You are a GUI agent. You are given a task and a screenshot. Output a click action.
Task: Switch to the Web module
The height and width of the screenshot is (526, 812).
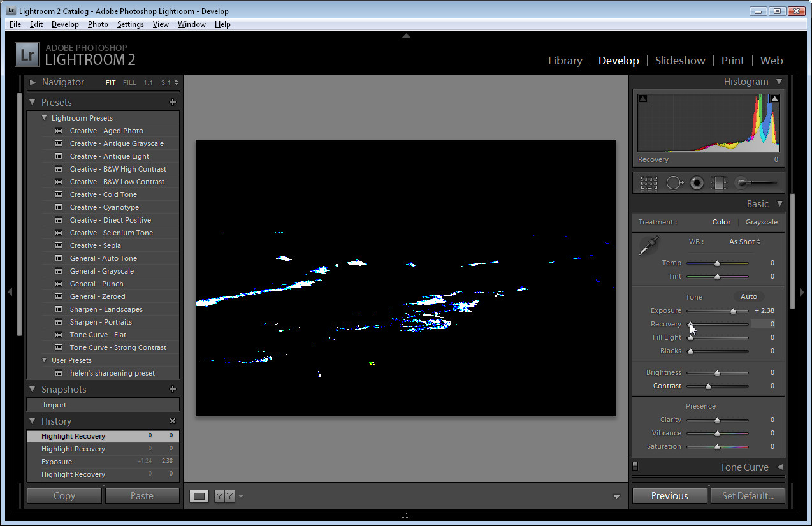pyautogui.click(x=771, y=61)
